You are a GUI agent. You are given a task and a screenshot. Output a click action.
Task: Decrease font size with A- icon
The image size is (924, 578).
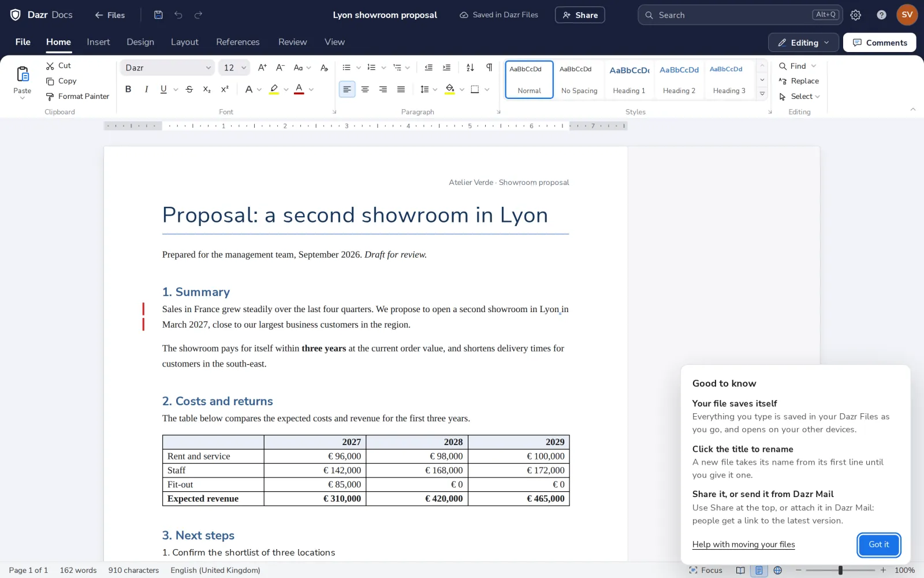coord(280,68)
